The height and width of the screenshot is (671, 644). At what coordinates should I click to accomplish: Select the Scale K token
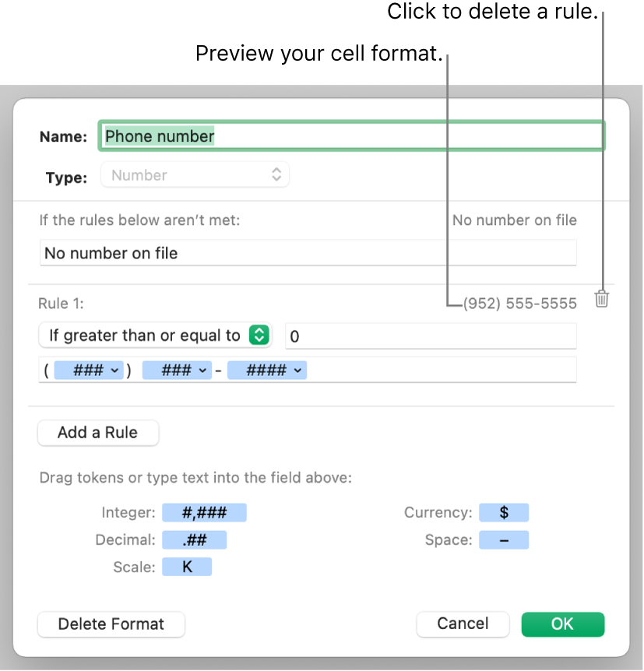[187, 567]
